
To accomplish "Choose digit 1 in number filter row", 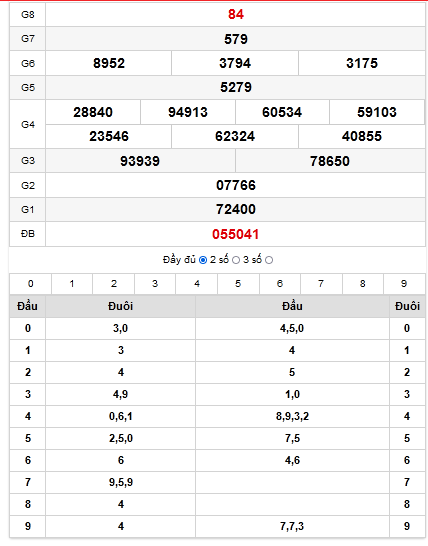I will point(72,284).
